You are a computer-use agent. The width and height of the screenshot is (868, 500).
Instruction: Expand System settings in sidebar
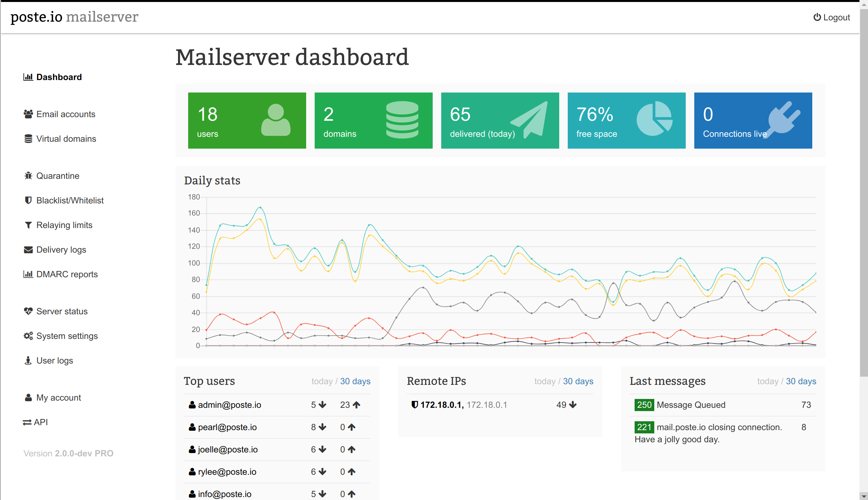tap(68, 336)
